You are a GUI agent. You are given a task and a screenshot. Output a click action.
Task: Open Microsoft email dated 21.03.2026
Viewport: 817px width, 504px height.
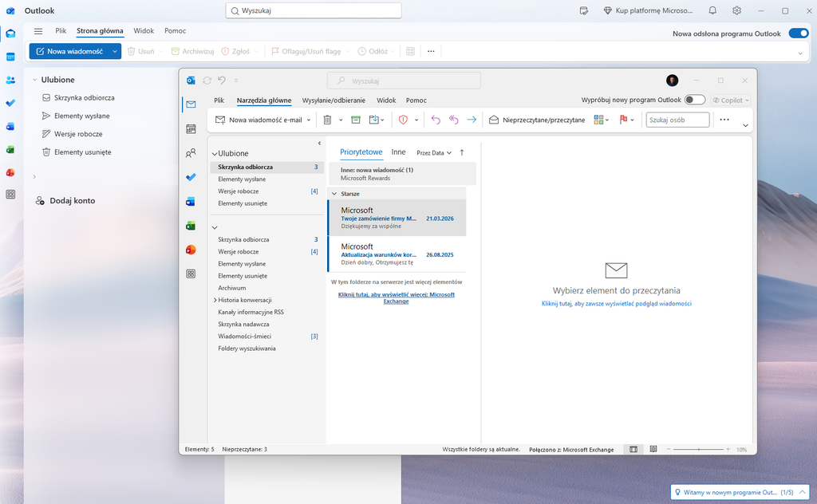pos(397,218)
